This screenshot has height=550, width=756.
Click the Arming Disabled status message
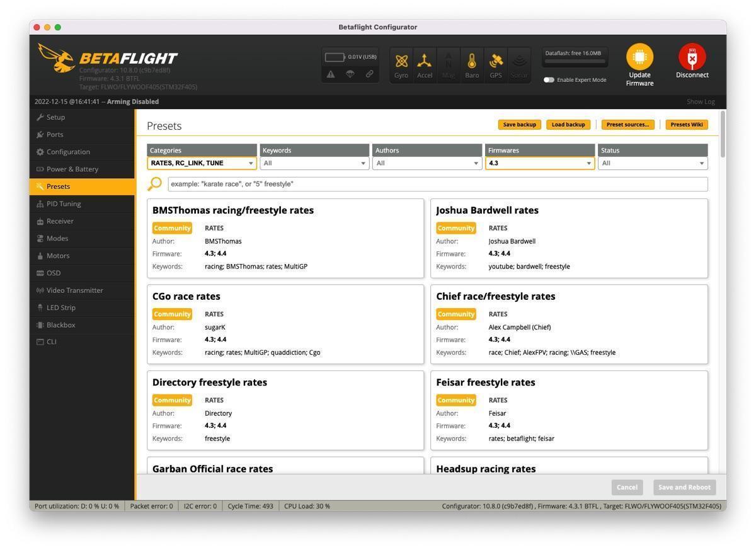pos(132,102)
